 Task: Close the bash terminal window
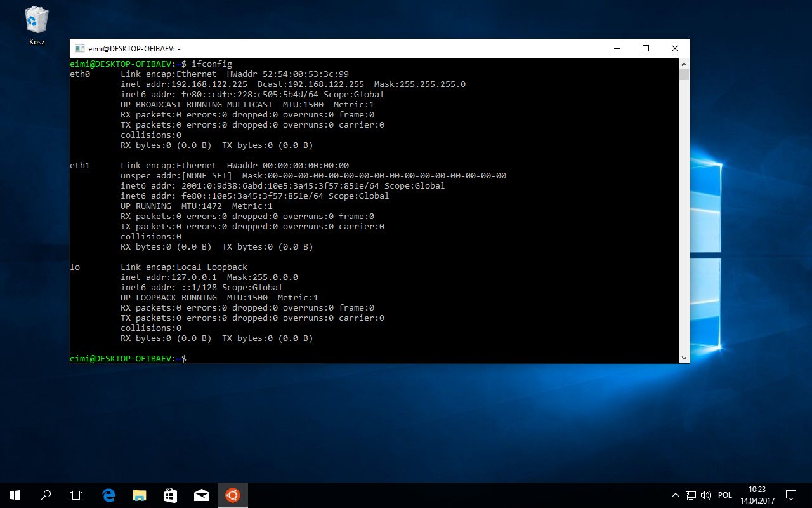(675, 48)
